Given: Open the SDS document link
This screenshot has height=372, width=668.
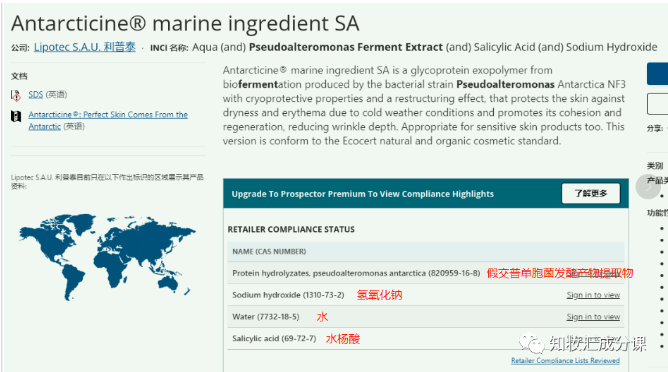Looking at the screenshot, I should point(36,95).
